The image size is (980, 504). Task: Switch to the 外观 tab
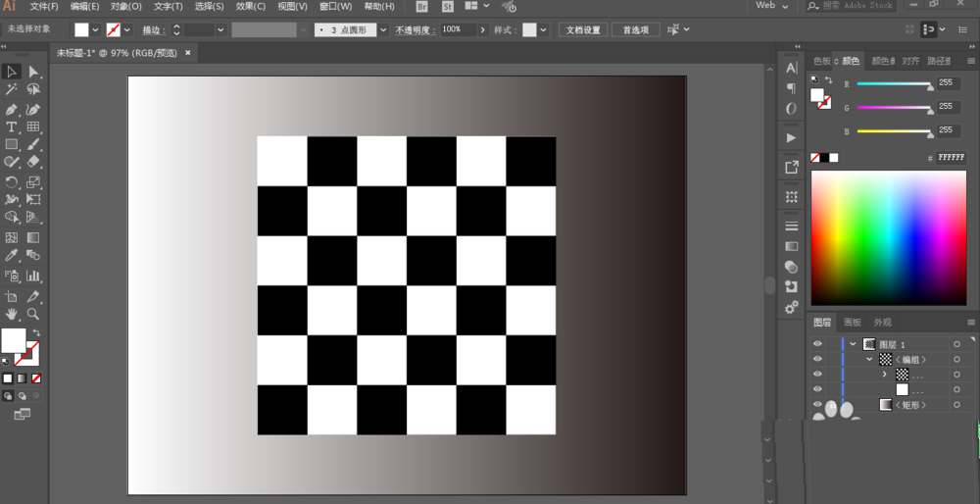[x=883, y=322]
